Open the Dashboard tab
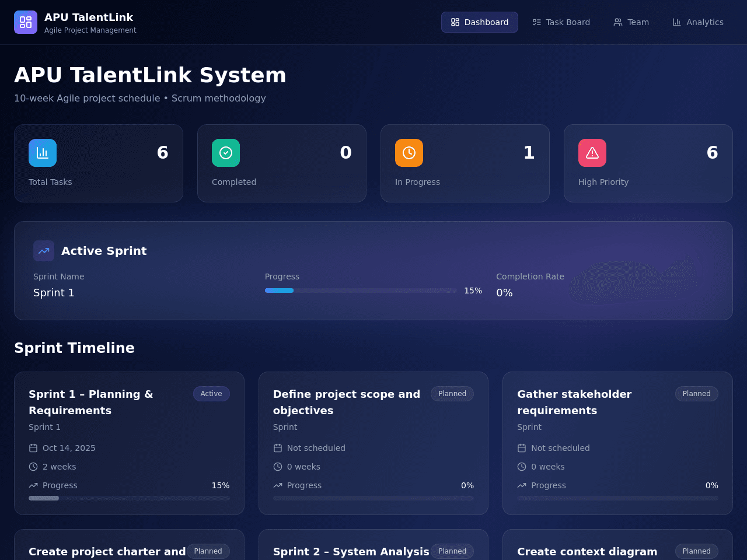Screen dimensions: 747x560 [x=480, y=22]
